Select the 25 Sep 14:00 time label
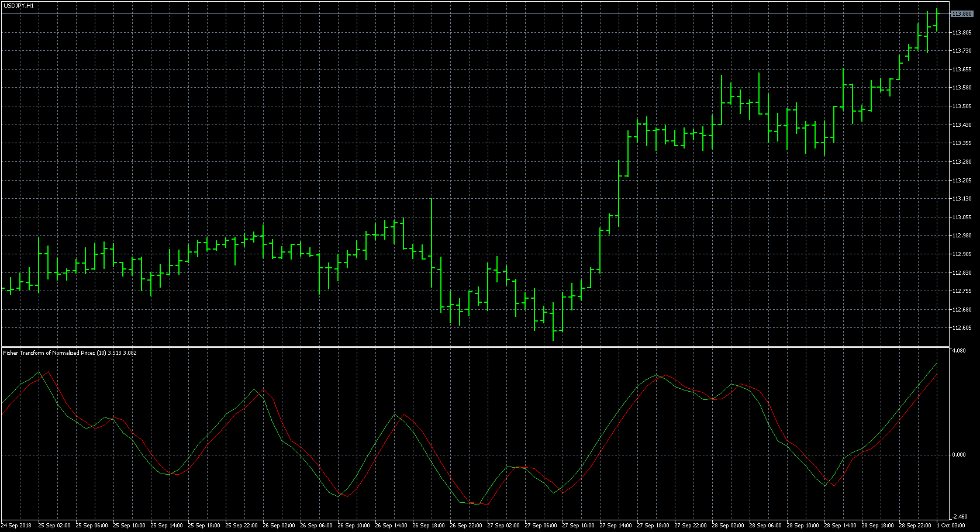Screen dimensions: 980x532 [x=167, y=526]
